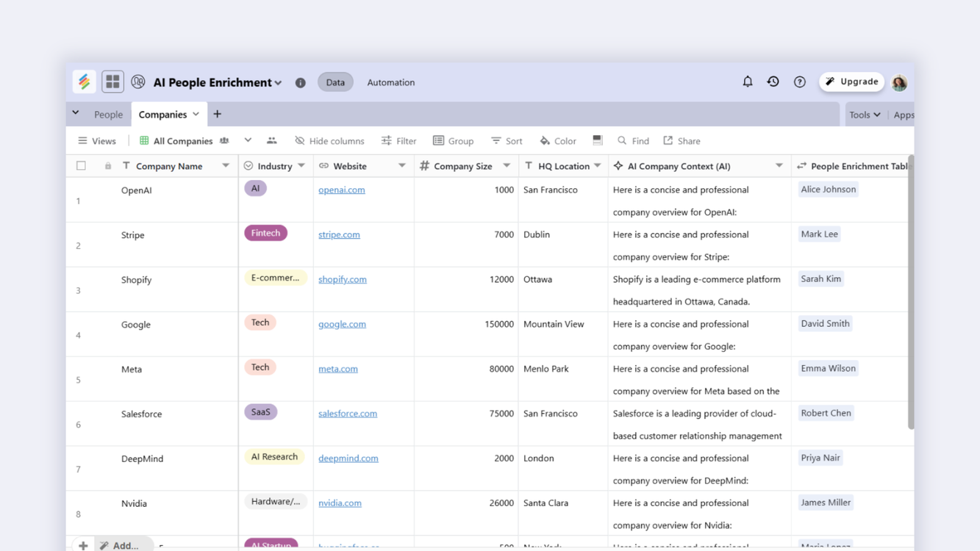
Task: Open the Color formatting icon
Action: 546,140
